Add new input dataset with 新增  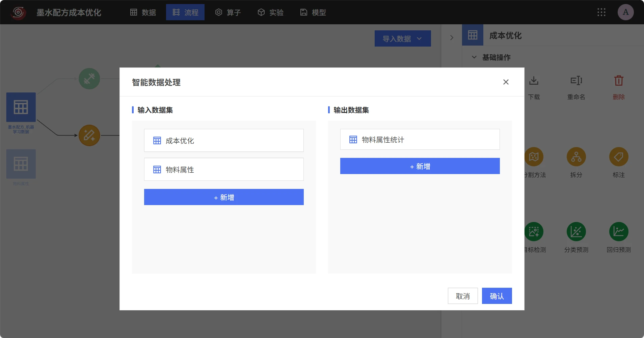[224, 197]
